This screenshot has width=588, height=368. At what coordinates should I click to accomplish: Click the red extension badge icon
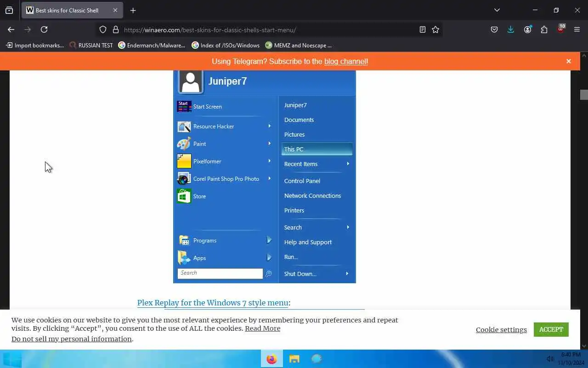point(561,29)
